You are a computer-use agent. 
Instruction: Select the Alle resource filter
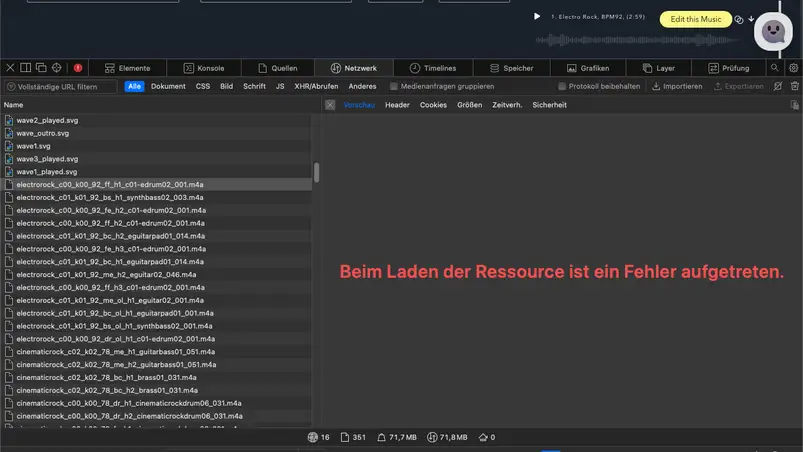click(134, 87)
